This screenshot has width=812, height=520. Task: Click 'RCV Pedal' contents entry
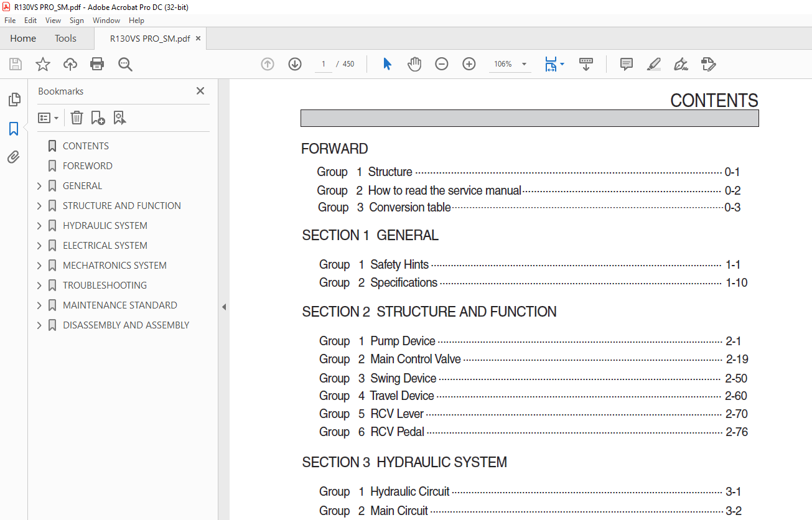(x=397, y=432)
